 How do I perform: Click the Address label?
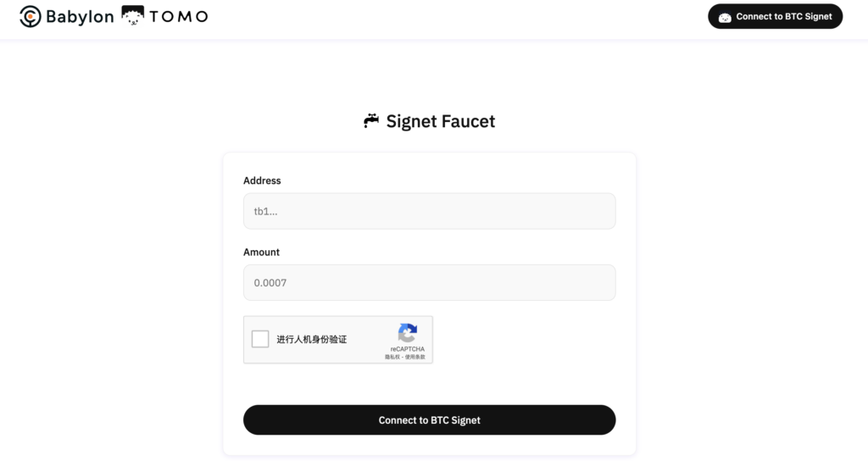point(262,181)
